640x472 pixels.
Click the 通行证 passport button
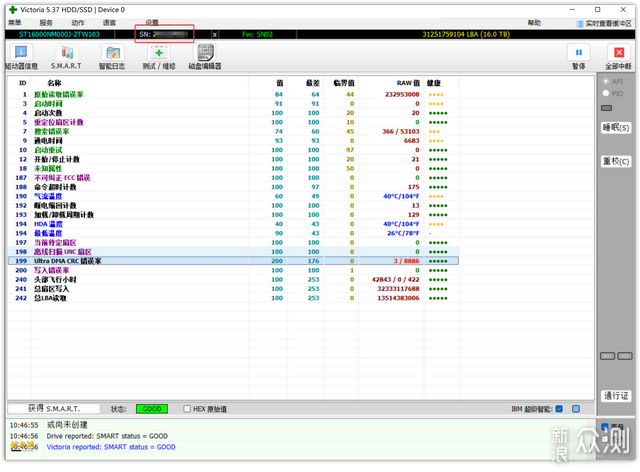616,396
